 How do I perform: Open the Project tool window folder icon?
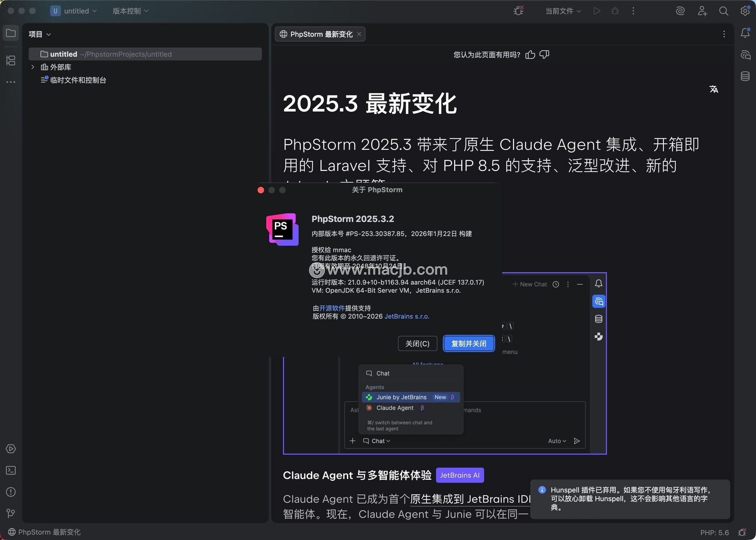(x=11, y=33)
